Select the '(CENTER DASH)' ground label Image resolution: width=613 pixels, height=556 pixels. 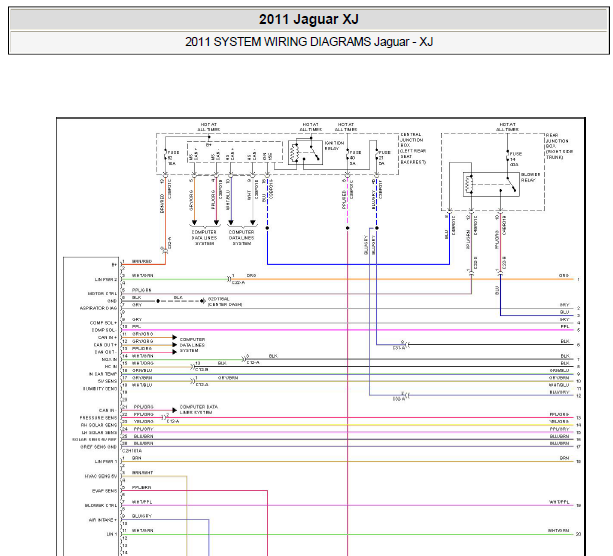click(225, 304)
